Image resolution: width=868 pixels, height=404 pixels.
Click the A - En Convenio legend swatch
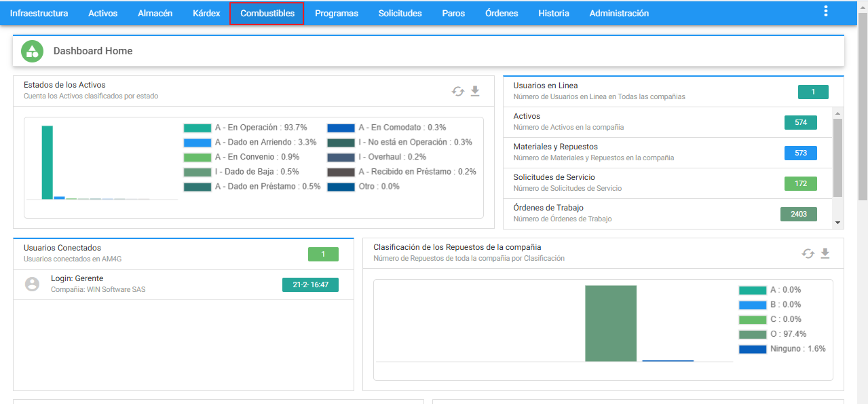(197, 158)
